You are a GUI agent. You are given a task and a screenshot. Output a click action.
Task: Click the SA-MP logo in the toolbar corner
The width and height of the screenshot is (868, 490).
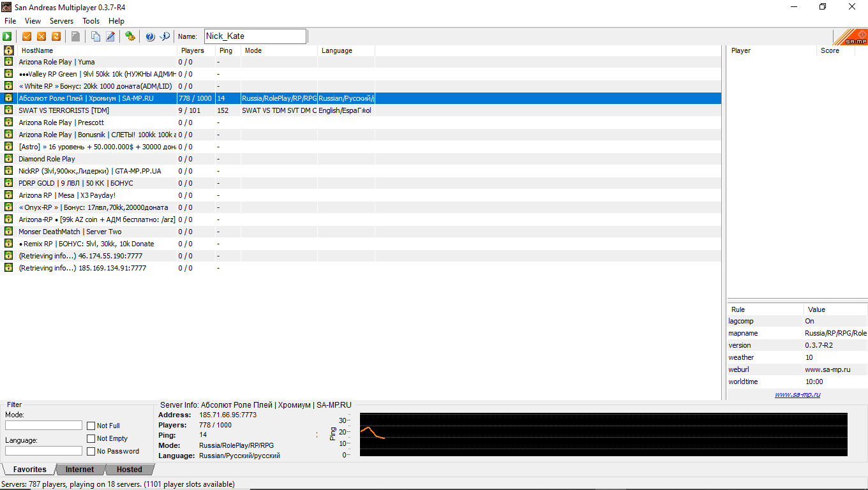click(x=850, y=36)
